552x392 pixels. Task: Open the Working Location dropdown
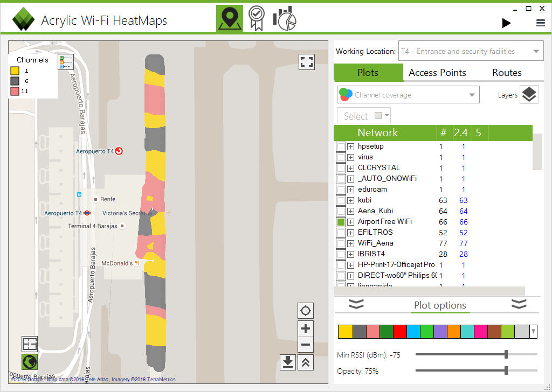click(x=471, y=51)
